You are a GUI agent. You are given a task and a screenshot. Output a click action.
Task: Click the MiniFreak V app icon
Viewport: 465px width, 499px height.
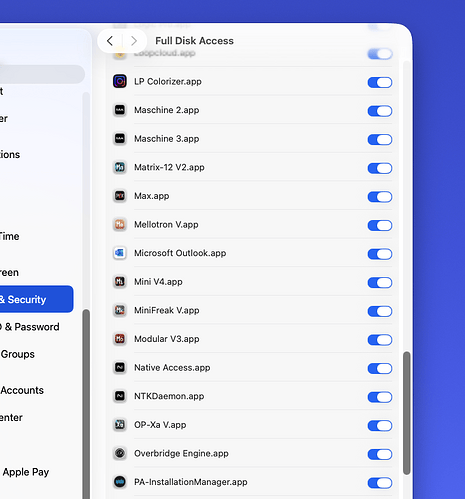pos(120,310)
